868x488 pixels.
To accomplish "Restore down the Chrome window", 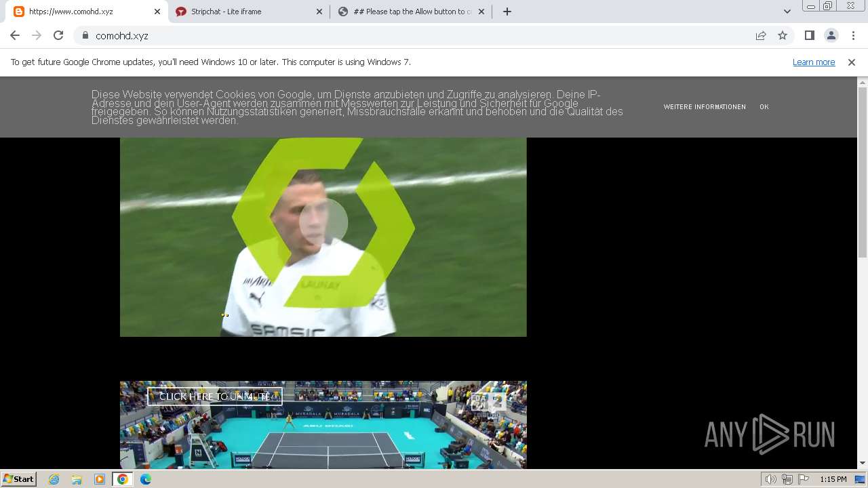I will tap(828, 5).
